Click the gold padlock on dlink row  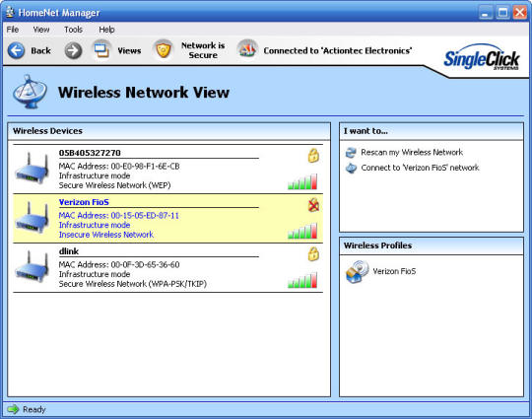pos(313,254)
